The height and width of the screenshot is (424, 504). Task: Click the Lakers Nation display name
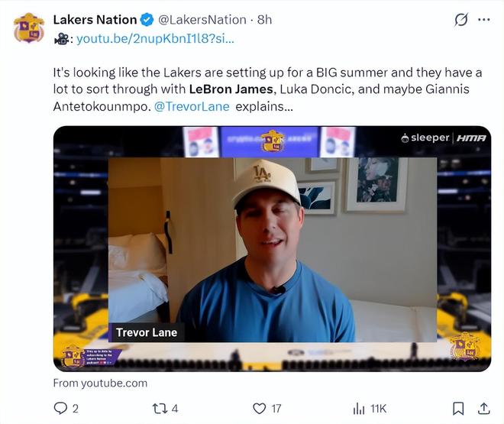click(95, 20)
